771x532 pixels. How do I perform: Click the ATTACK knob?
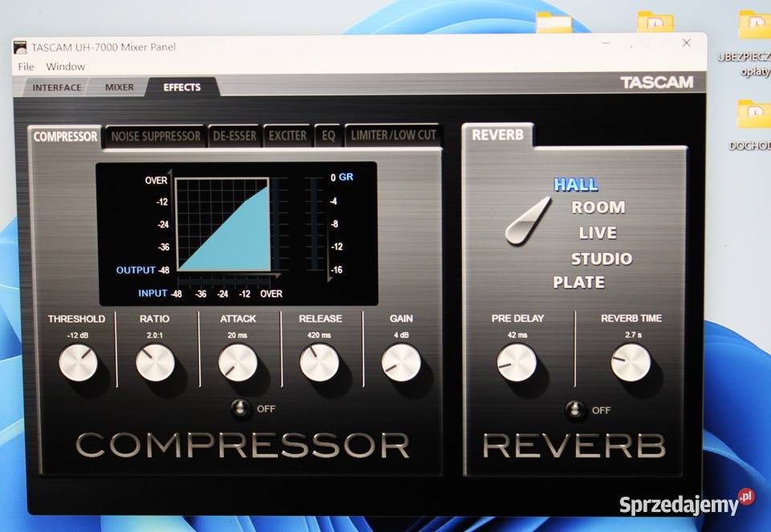[238, 363]
